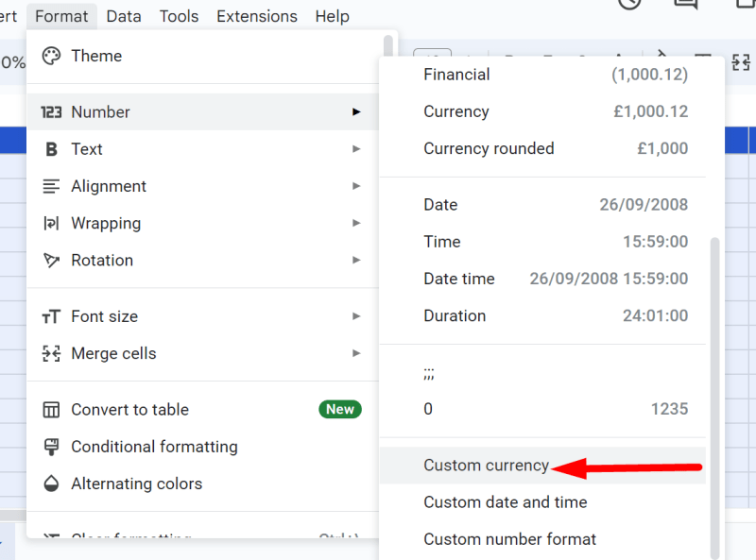
Task: Open the Tools menu
Action: coord(179,16)
